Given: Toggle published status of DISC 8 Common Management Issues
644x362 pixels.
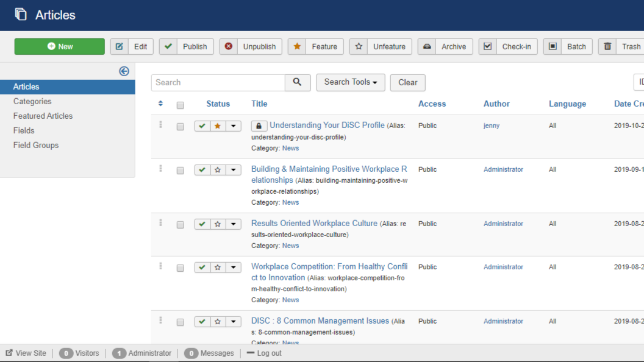Looking at the screenshot, I should tap(202, 322).
